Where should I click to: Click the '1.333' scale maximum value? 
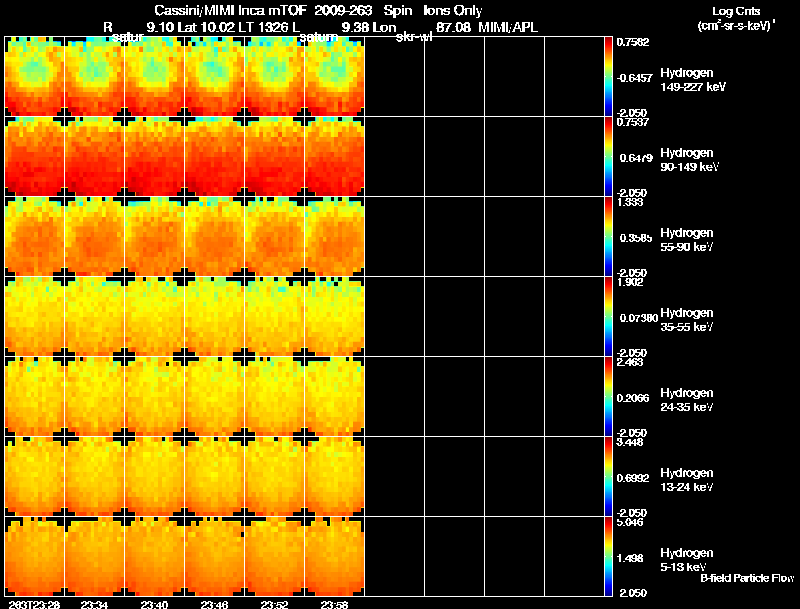(x=630, y=202)
